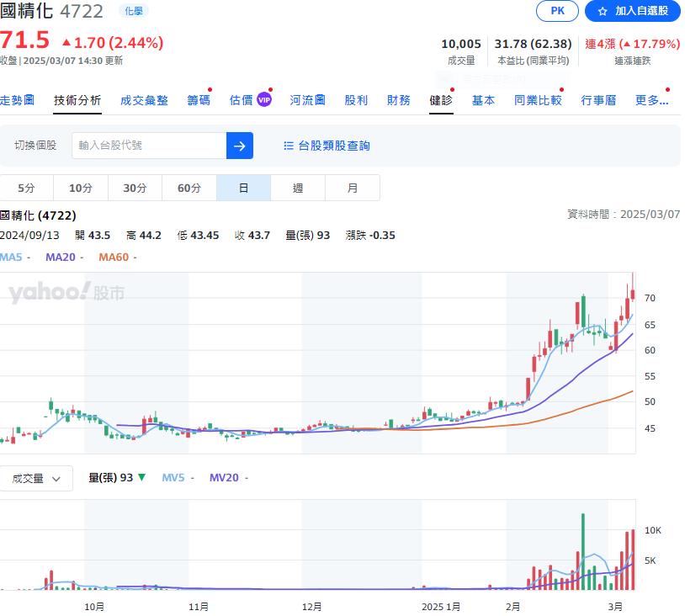685x616 pixels.
Task: Focus the 輸入台股代號 search field
Action: pyautogui.click(x=149, y=146)
